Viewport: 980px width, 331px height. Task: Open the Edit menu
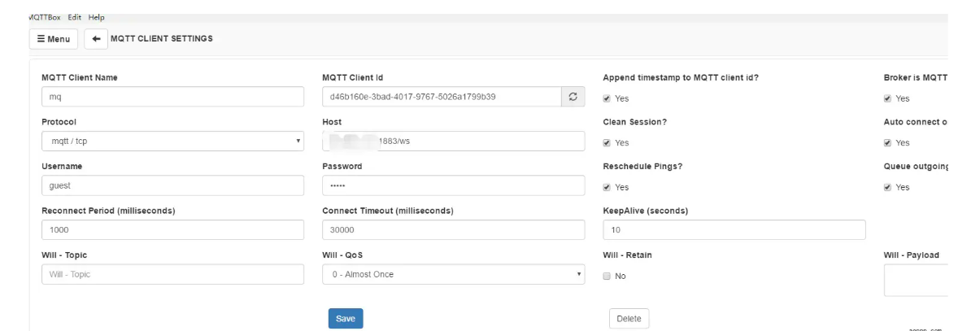coord(74,17)
